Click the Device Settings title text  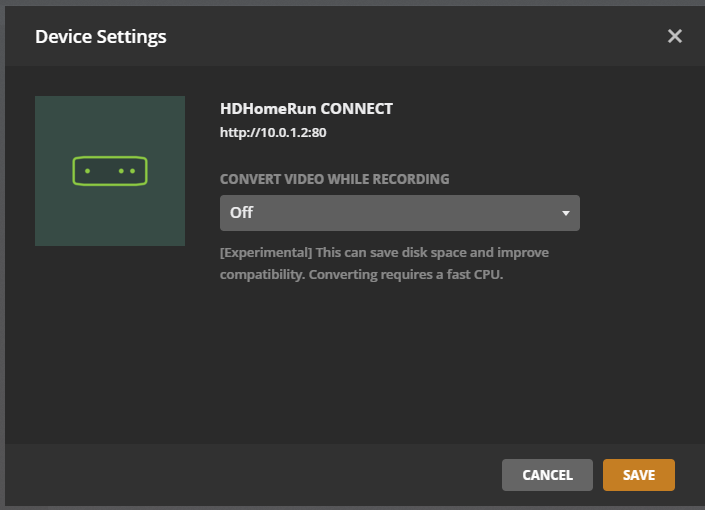[101, 37]
